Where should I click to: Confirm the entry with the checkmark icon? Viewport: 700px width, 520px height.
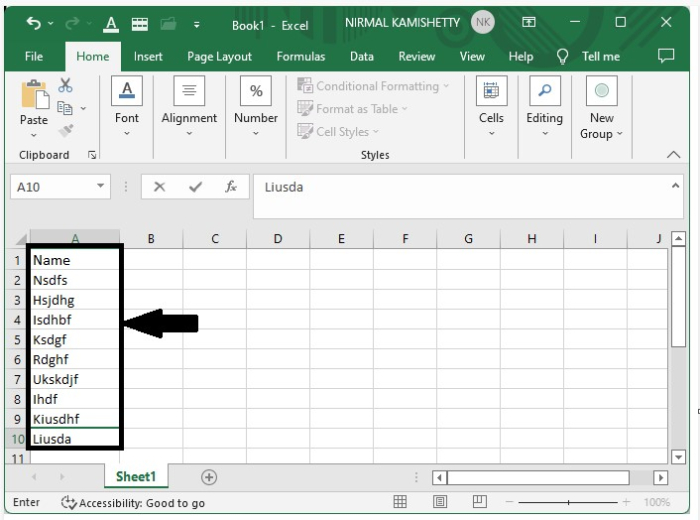pos(195,187)
